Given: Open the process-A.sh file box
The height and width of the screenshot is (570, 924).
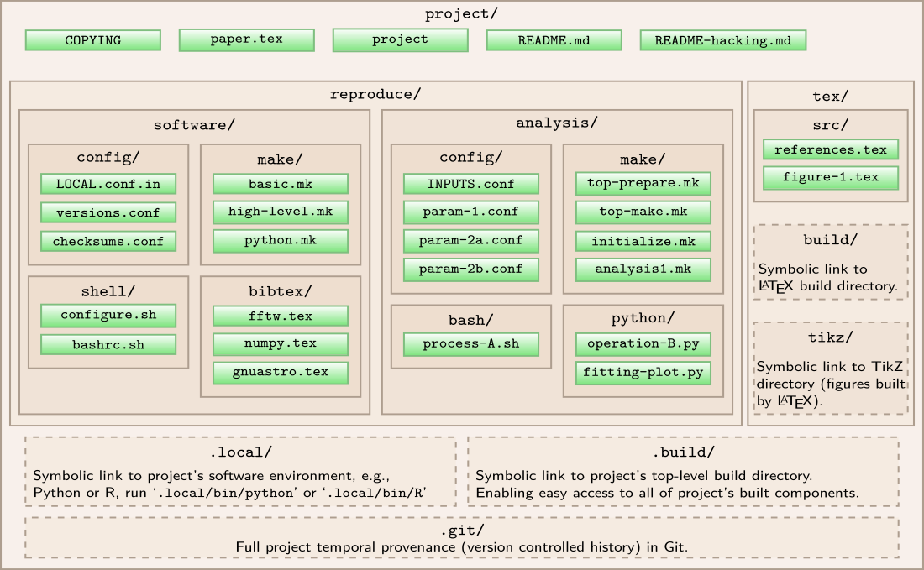Looking at the screenshot, I should coord(470,344).
